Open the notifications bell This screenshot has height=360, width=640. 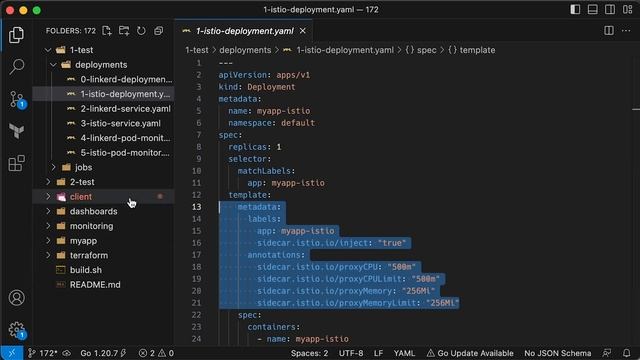pos(627,353)
